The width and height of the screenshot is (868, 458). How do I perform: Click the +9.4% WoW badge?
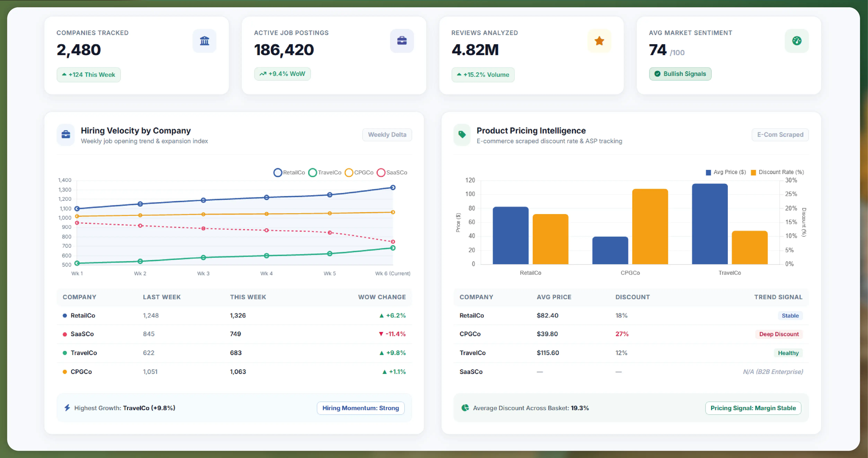[x=282, y=74]
